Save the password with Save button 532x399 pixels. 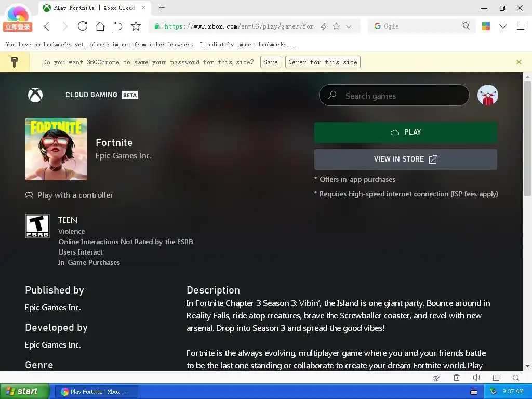(x=270, y=62)
